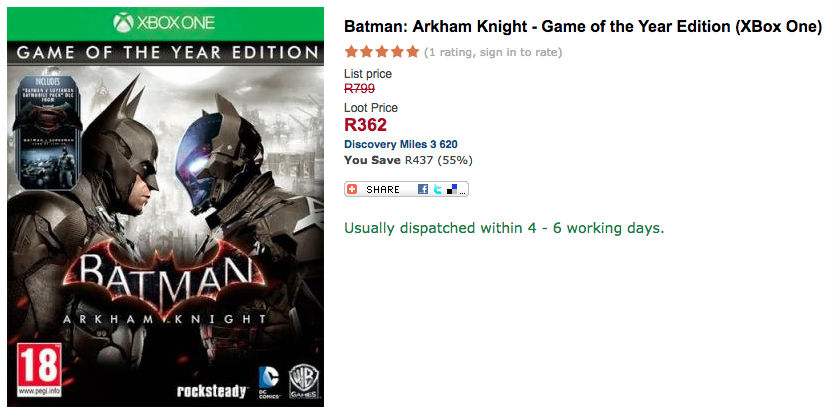Click the SHARE button label
The width and height of the screenshot is (836, 416).
point(383,189)
